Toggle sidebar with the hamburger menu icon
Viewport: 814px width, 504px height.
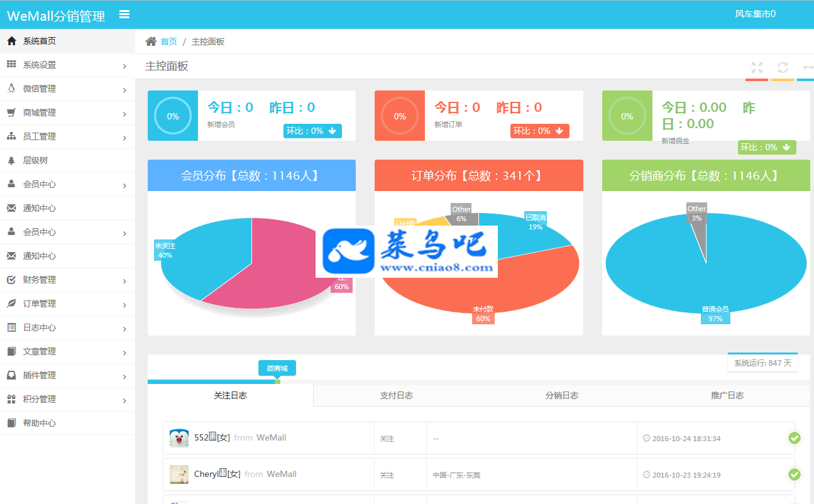click(124, 14)
